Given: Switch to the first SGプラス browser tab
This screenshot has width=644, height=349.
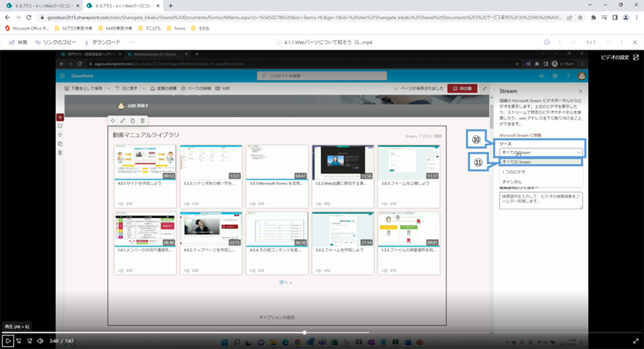Looking at the screenshot, I should pyautogui.click(x=43, y=6).
